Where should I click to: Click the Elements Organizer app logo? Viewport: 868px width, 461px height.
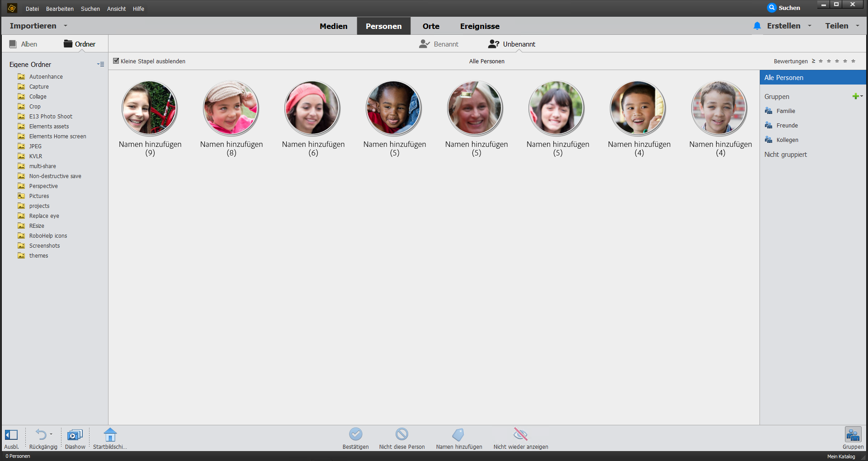click(x=12, y=8)
